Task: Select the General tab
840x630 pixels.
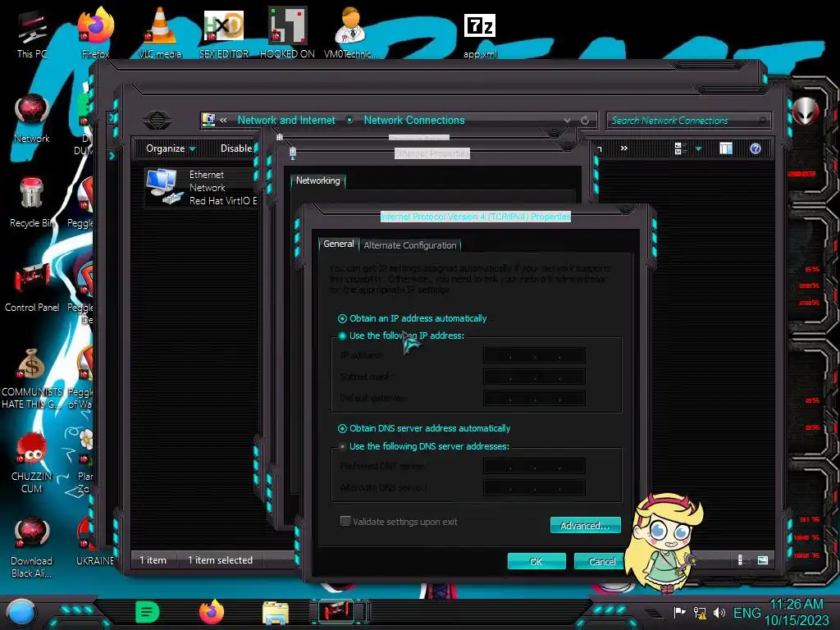Action: pyautogui.click(x=339, y=244)
